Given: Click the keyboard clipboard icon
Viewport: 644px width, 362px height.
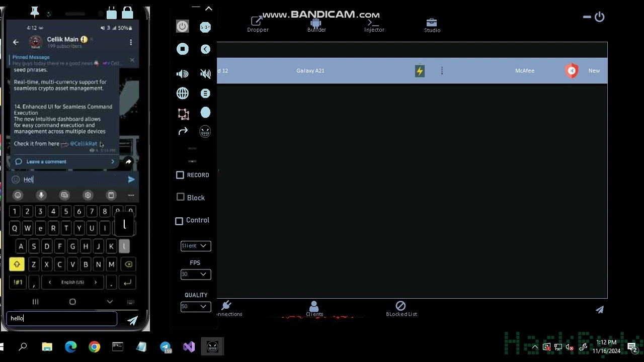Looking at the screenshot, I should pyautogui.click(x=111, y=195).
